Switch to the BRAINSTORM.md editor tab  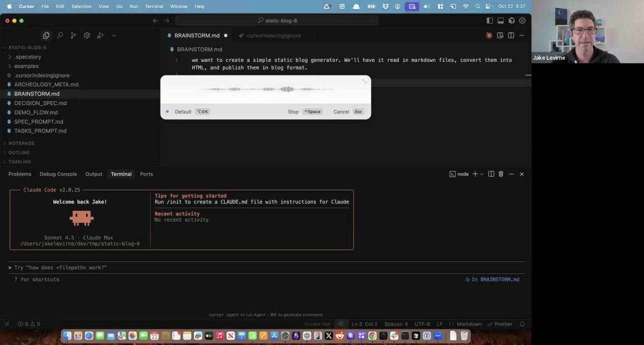pyautogui.click(x=197, y=35)
